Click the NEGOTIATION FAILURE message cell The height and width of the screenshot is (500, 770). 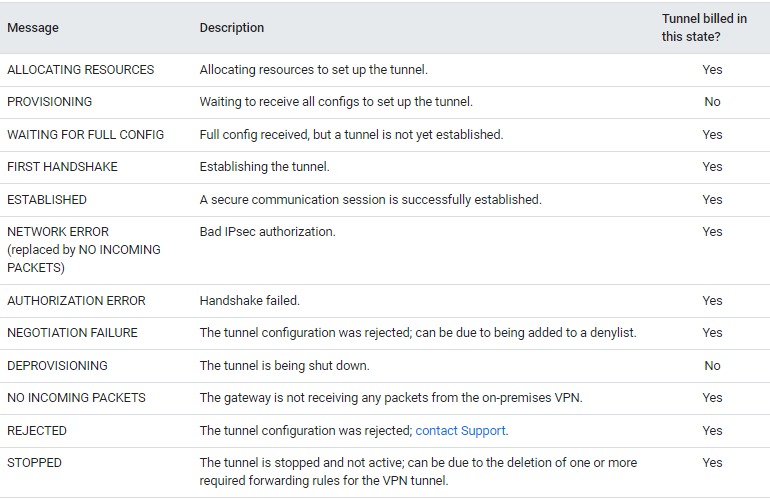click(x=72, y=333)
